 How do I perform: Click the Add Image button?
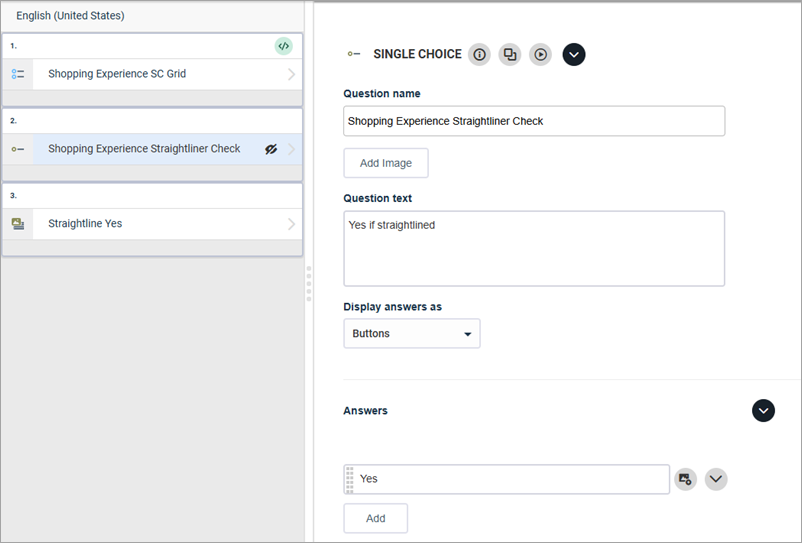pyautogui.click(x=386, y=163)
